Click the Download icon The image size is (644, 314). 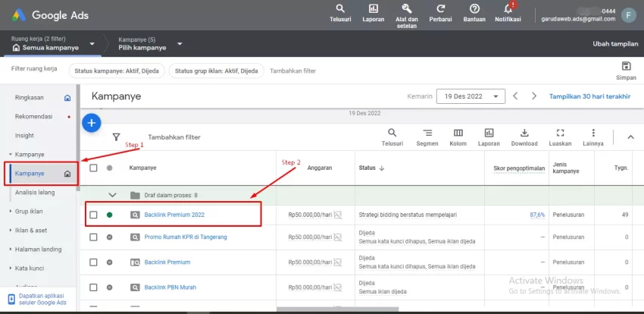(x=524, y=133)
